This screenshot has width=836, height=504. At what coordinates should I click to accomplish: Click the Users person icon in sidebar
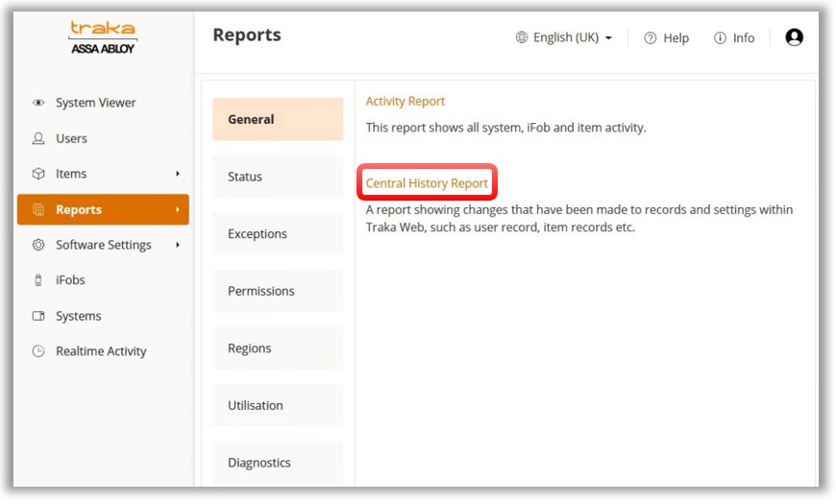click(38, 138)
